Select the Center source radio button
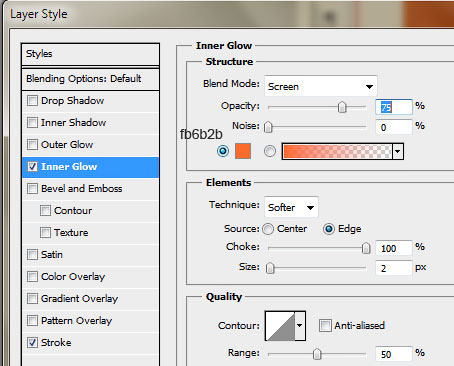This screenshot has width=454, height=366. tap(268, 229)
